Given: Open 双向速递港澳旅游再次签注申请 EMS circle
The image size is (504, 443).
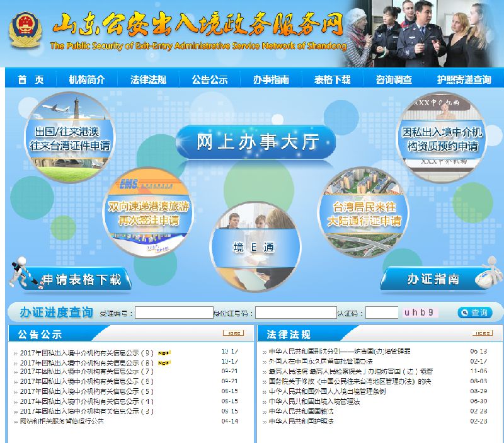Looking at the screenshot, I should coord(148,212).
